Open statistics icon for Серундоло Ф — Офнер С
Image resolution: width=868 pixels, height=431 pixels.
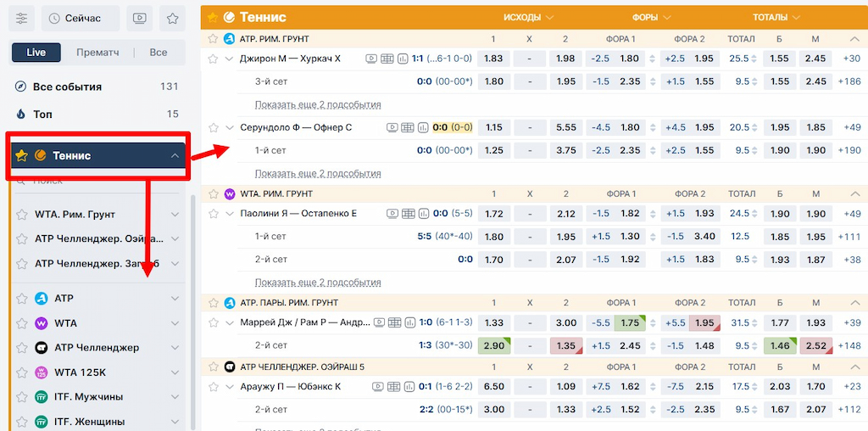(424, 127)
